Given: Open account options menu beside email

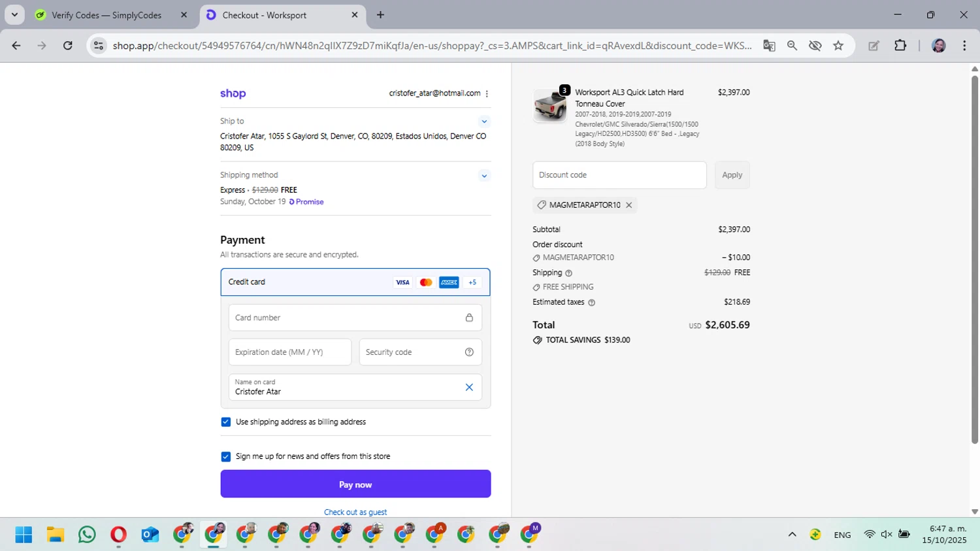Looking at the screenshot, I should (x=487, y=93).
